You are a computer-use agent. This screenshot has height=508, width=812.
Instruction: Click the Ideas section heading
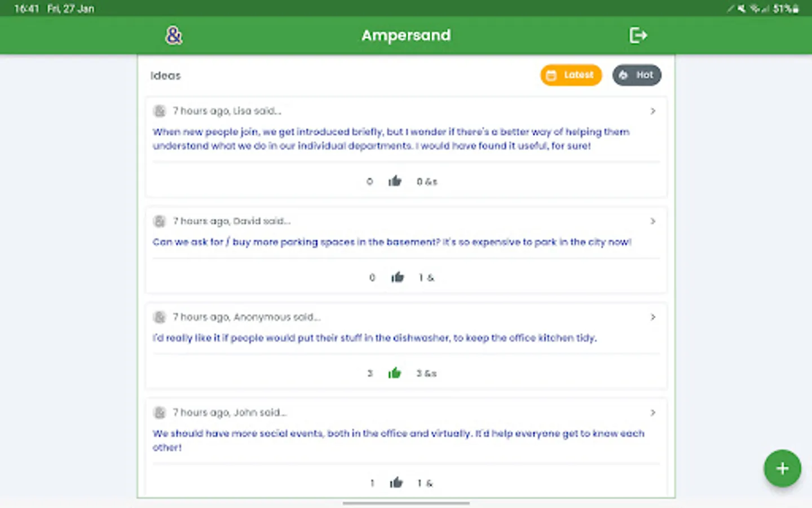166,76
